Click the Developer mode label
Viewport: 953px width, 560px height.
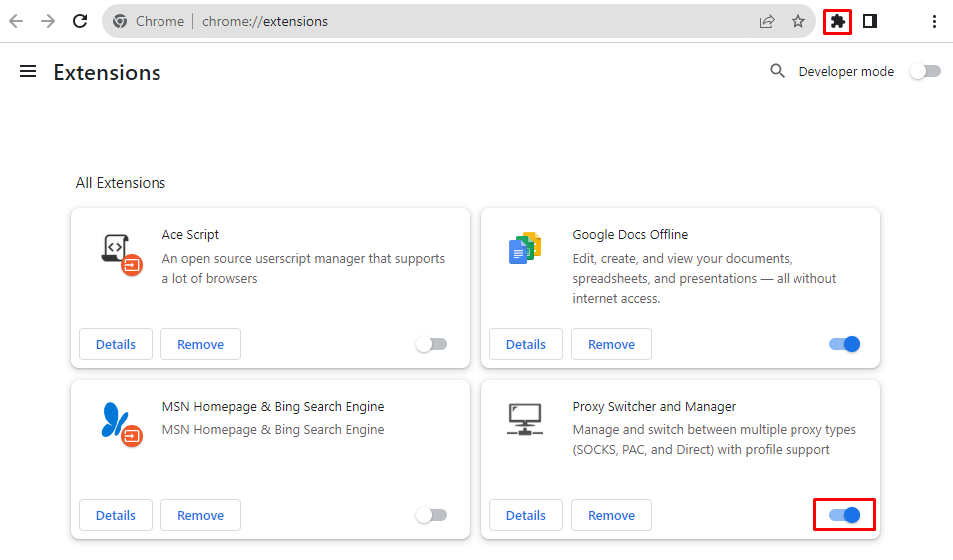point(846,71)
